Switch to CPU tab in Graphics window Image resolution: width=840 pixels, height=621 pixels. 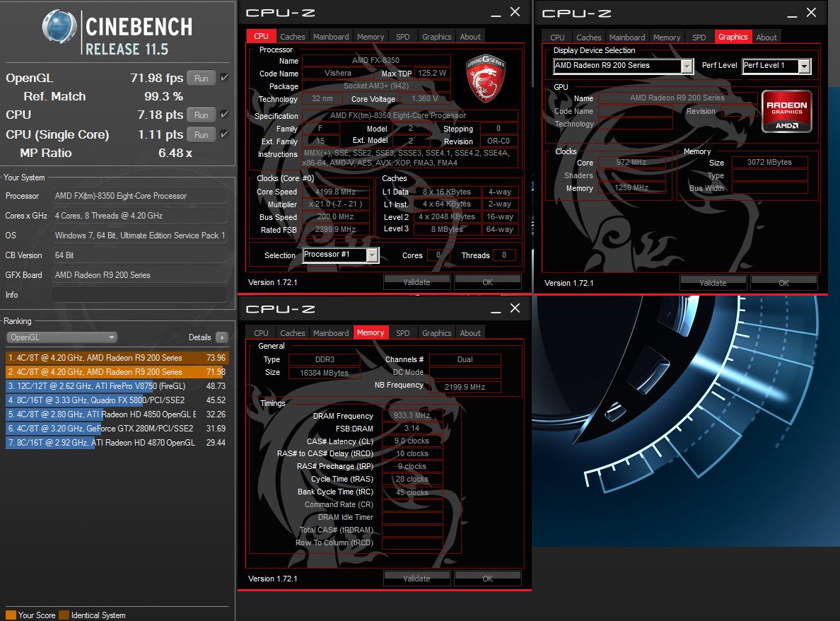(x=557, y=37)
